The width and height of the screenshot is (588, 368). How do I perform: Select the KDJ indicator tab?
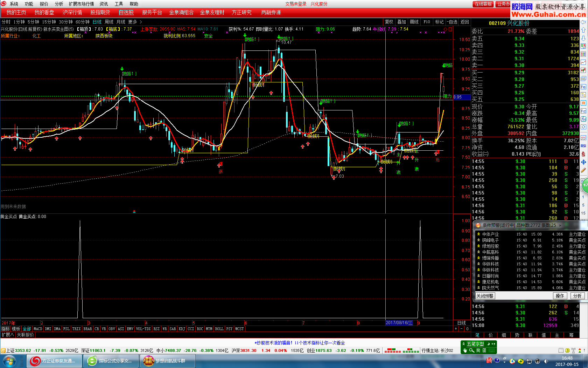pos(182,329)
